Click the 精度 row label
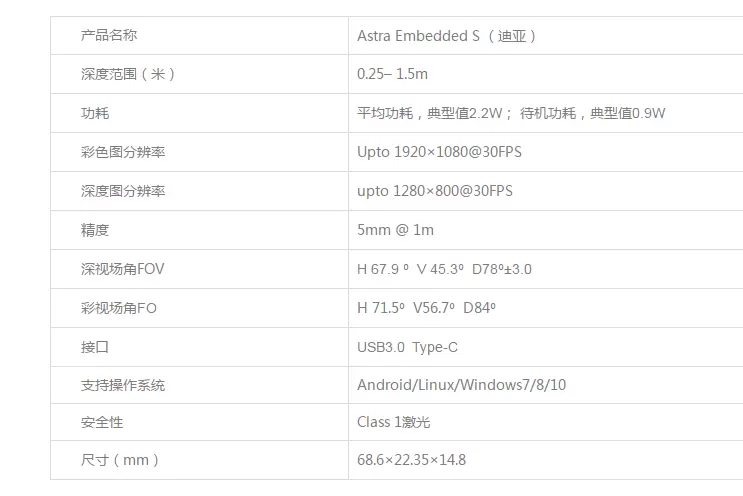Viewport: 743px width, 496px height. [95, 230]
